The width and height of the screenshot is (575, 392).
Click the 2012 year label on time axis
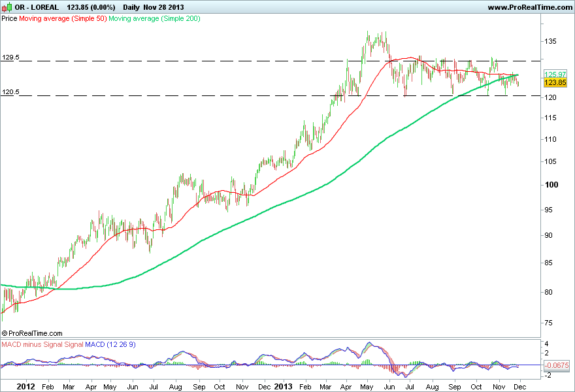tap(26, 387)
